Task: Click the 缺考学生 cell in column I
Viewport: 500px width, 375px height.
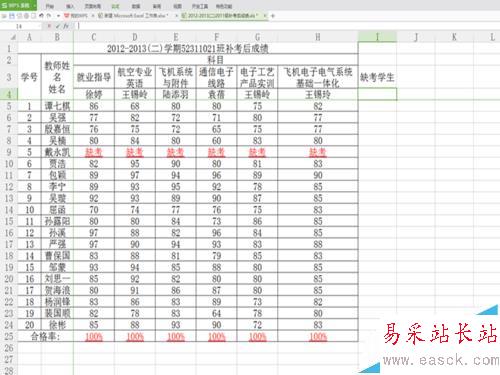Action: 377,77
